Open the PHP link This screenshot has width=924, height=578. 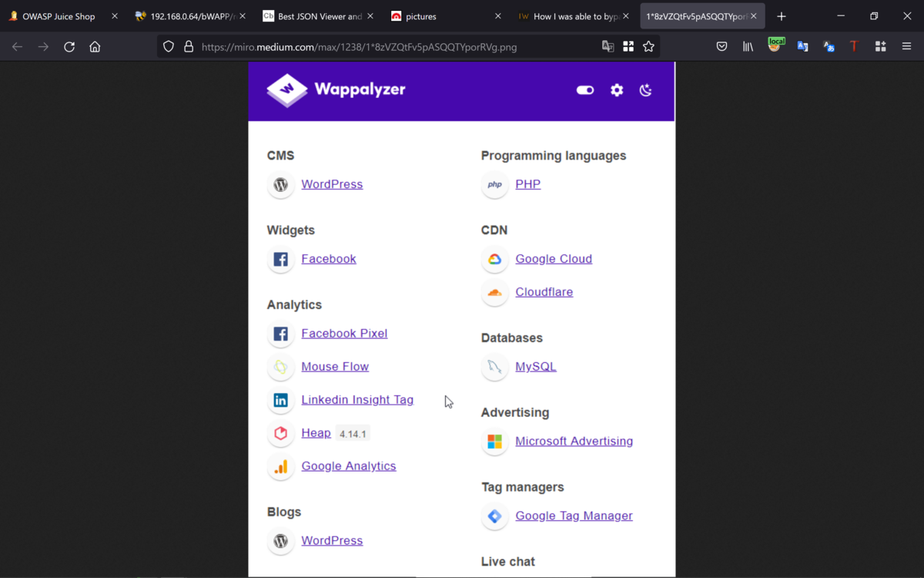(x=528, y=184)
